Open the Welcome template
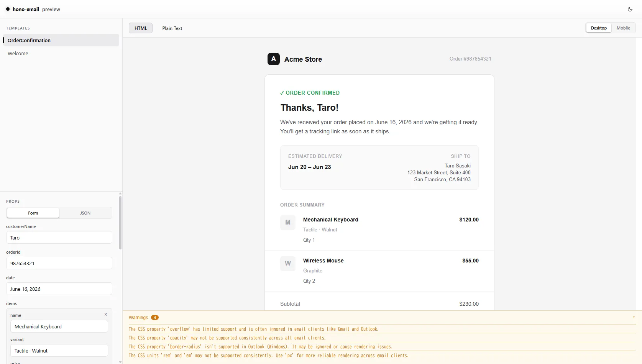642x364 pixels. (61, 53)
